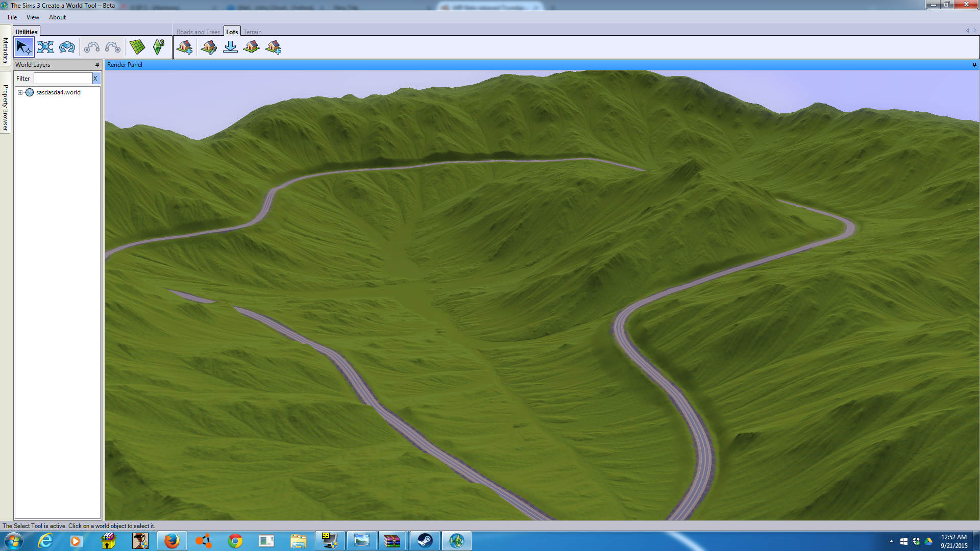Click the green plumbob Edit-in-Game icon
Screen dimensions: 980x551
tap(159, 47)
